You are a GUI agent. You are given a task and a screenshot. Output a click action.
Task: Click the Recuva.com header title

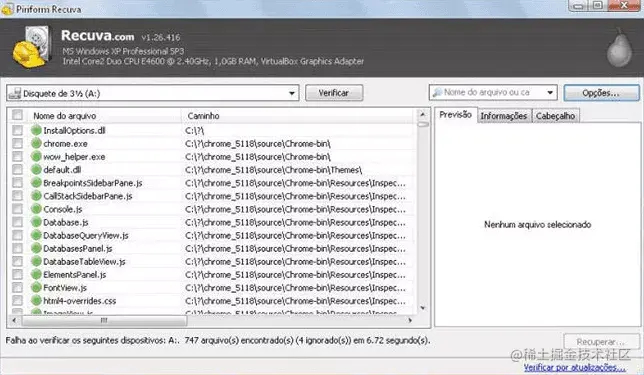97,36
